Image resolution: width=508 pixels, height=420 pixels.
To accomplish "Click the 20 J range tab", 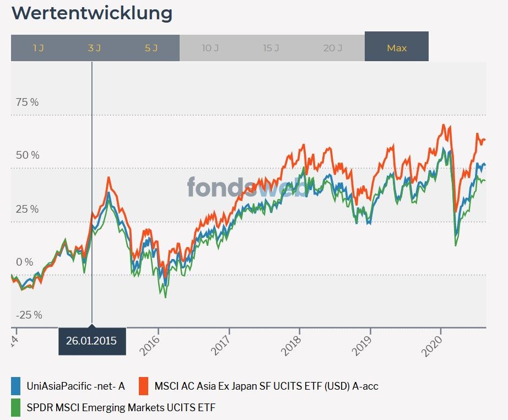I will coord(333,48).
